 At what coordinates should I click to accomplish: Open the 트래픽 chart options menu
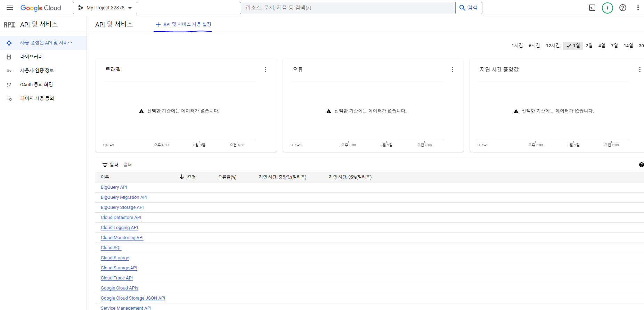click(266, 70)
